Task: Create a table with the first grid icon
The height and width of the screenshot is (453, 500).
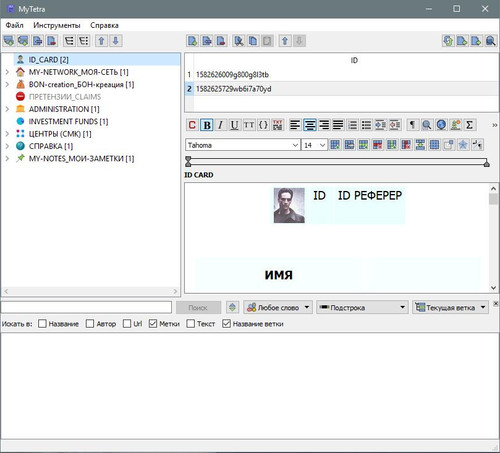Action: click(335, 145)
